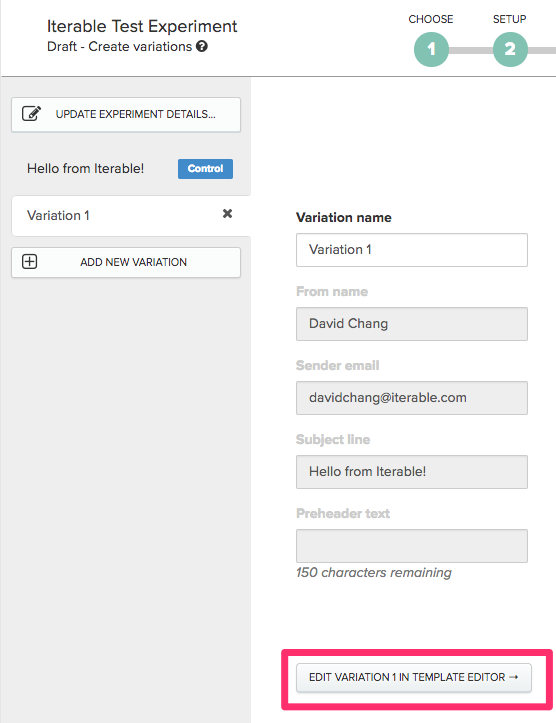The image size is (556, 723).
Task: Click the edit pencil icon on Update Experiment Details
Action: click(x=32, y=113)
